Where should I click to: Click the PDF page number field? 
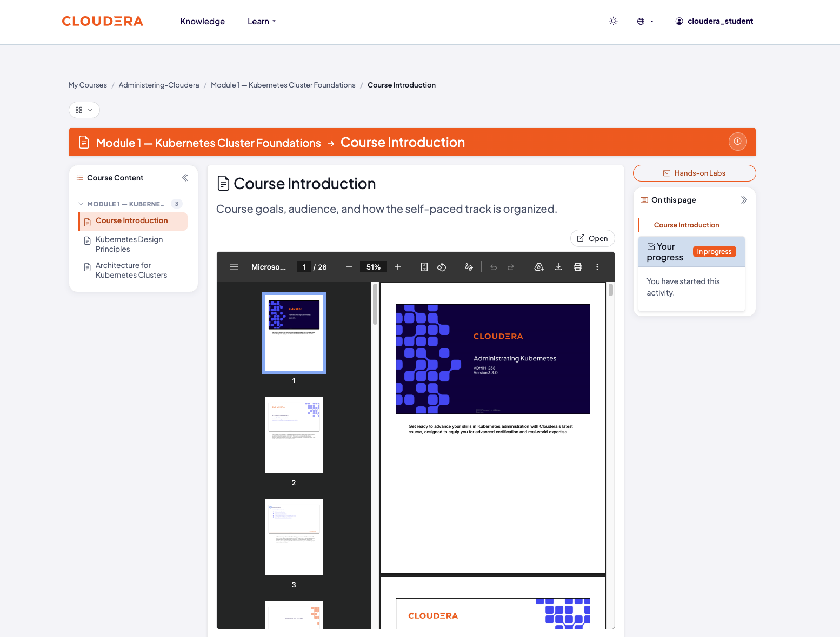click(x=304, y=267)
